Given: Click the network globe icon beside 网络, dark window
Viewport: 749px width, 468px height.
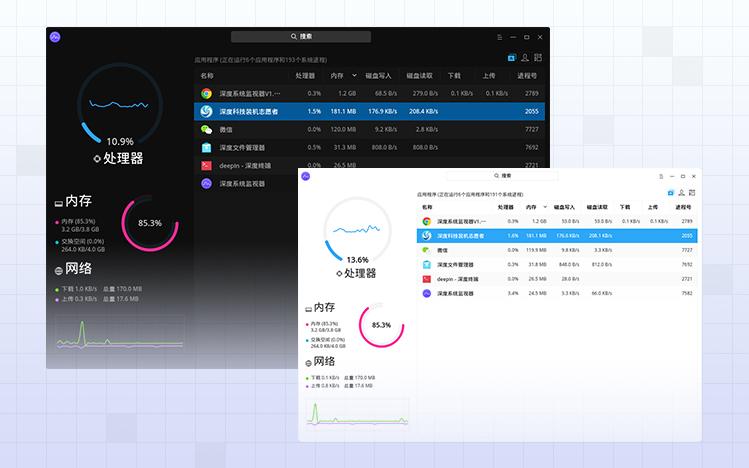Looking at the screenshot, I should click(59, 271).
